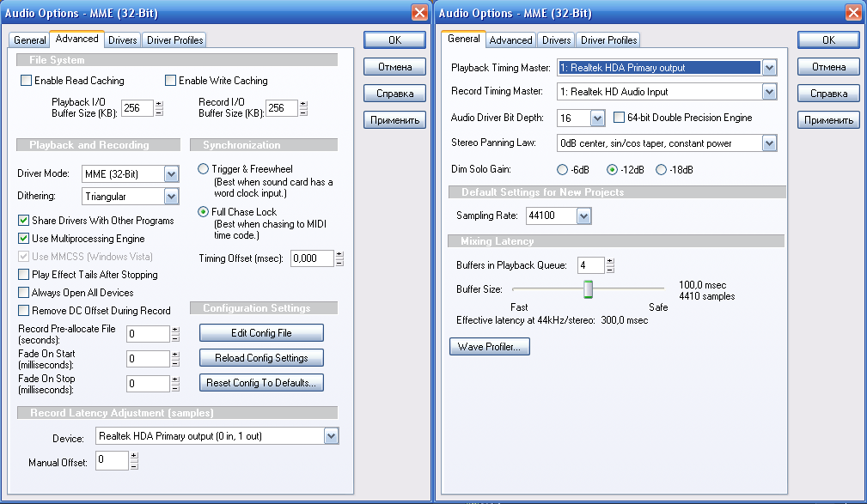Screen dimensions: 867x504
Task: Open Driver Profiles tab in right window
Action: point(608,40)
